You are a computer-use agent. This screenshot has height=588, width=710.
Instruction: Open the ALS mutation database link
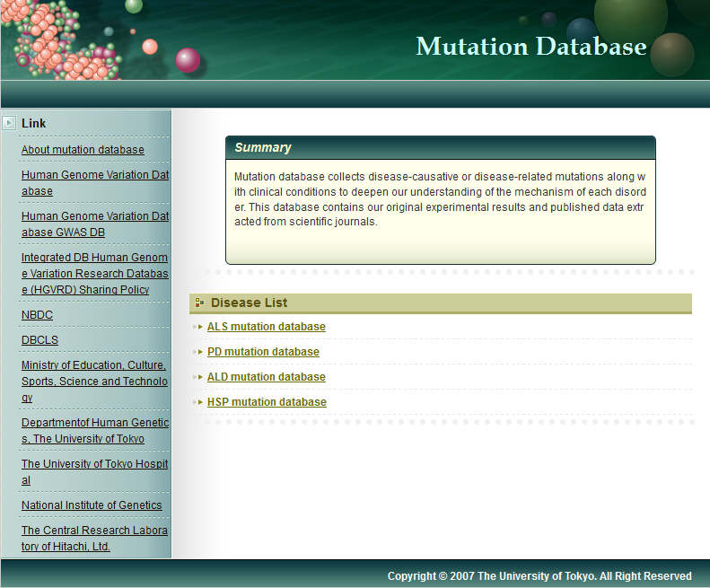pyautogui.click(x=267, y=327)
